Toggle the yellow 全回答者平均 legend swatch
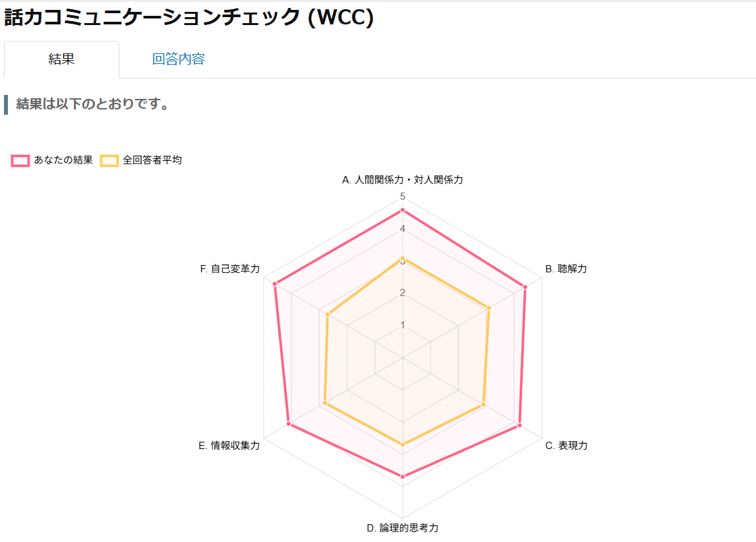 pos(109,160)
